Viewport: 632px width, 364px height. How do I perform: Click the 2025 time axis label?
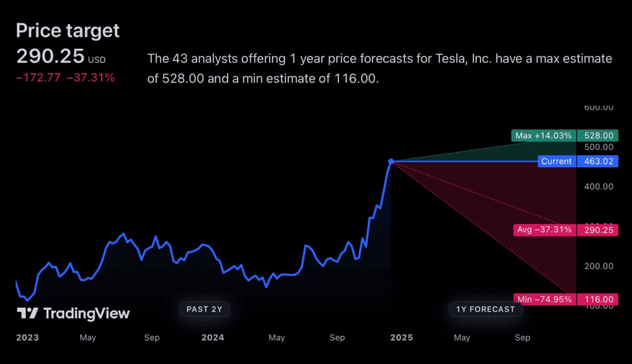coord(402,338)
